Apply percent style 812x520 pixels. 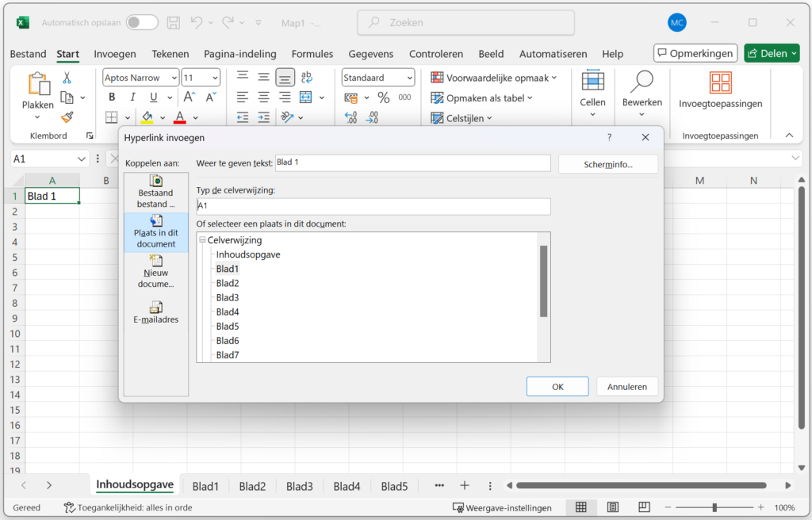tap(383, 97)
